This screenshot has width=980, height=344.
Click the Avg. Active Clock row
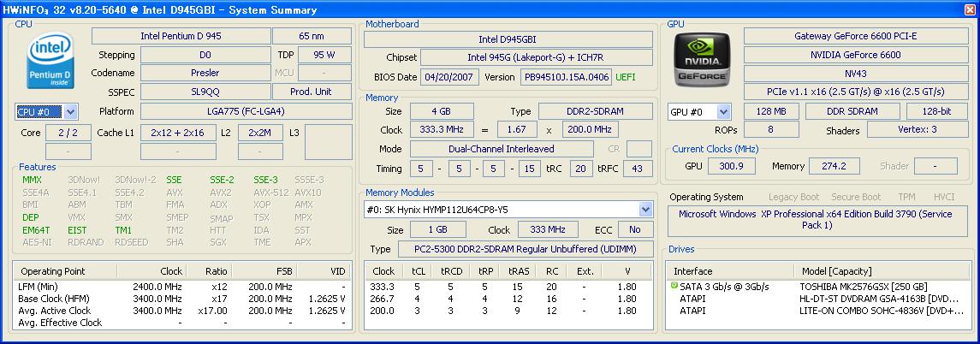click(x=181, y=311)
